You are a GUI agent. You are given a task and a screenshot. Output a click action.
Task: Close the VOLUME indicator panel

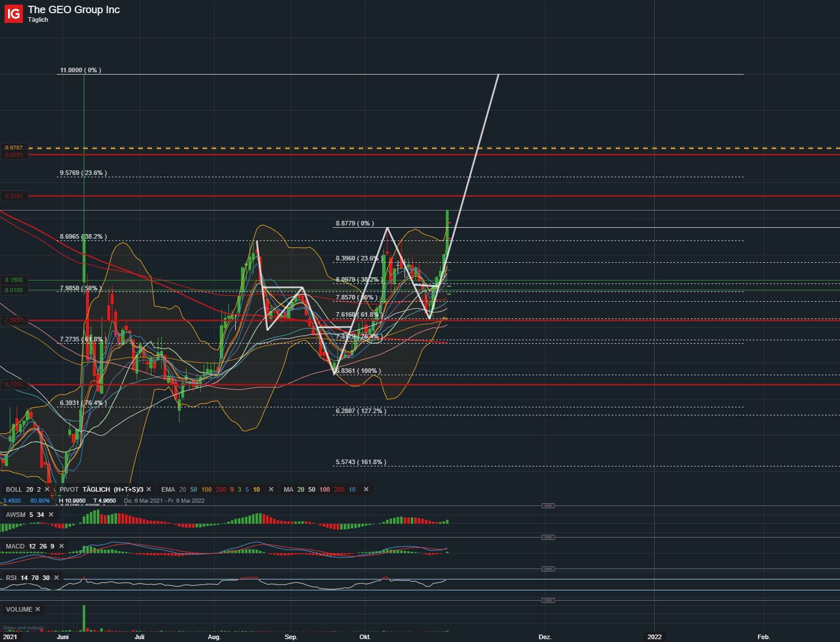coord(38,609)
